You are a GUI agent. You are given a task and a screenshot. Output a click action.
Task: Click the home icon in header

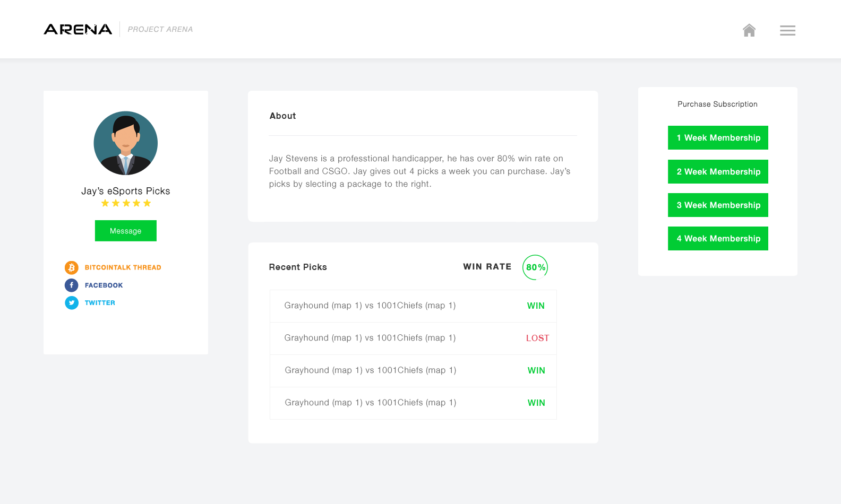(749, 30)
